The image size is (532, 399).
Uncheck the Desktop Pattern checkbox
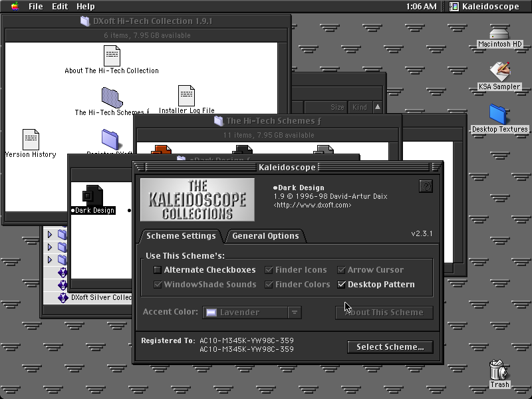[341, 285]
